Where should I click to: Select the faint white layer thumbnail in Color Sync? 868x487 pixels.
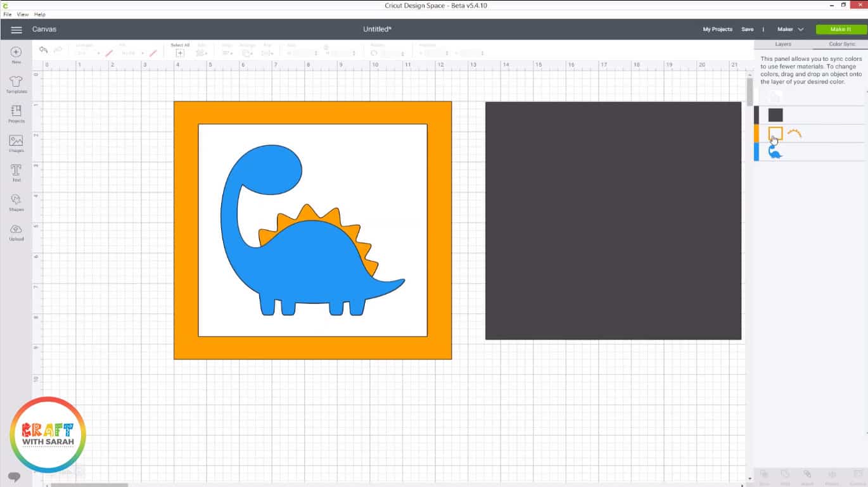pyautogui.click(x=774, y=97)
